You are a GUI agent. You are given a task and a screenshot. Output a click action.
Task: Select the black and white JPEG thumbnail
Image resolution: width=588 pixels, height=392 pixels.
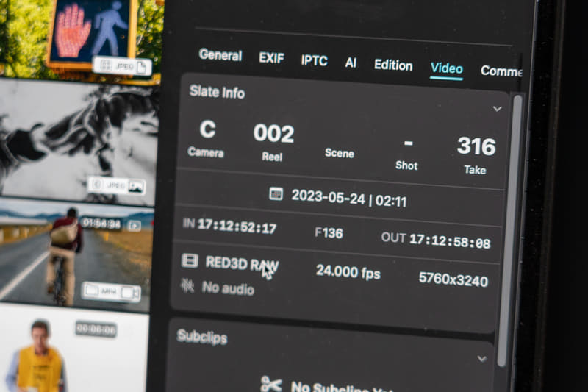point(78,142)
